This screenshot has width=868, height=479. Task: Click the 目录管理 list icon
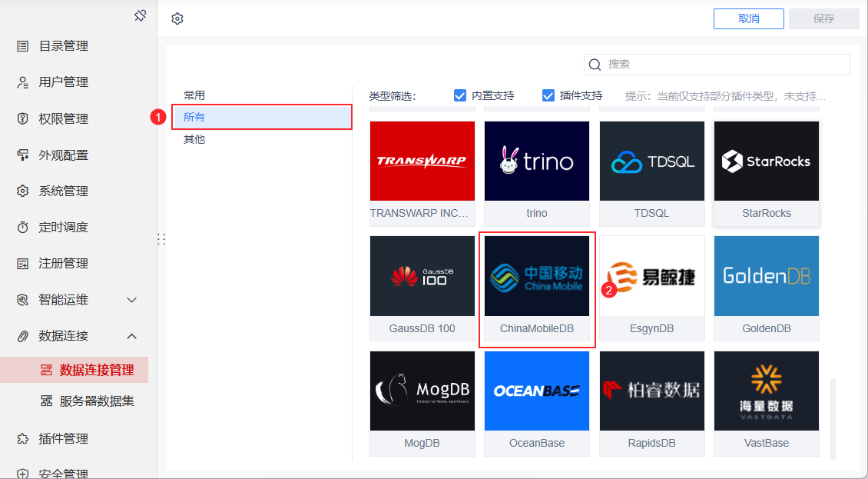[23, 46]
